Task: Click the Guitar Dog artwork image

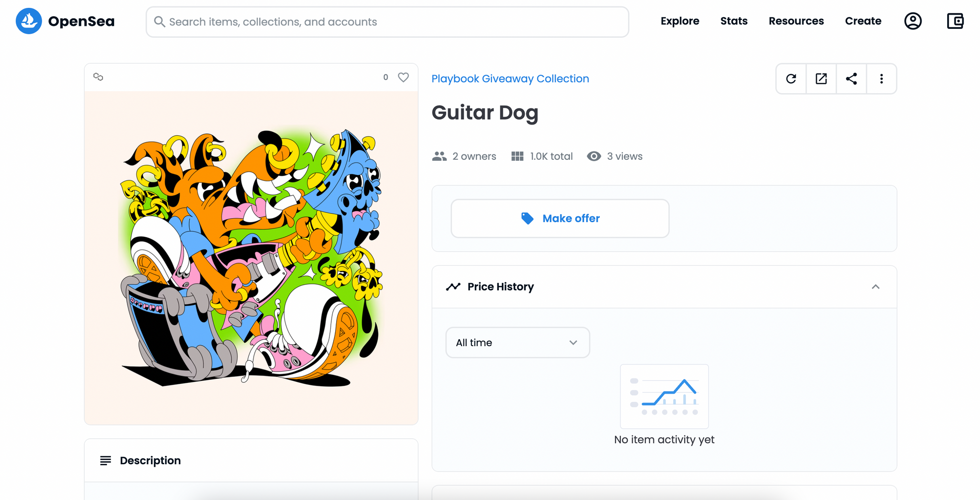Action: (x=251, y=258)
